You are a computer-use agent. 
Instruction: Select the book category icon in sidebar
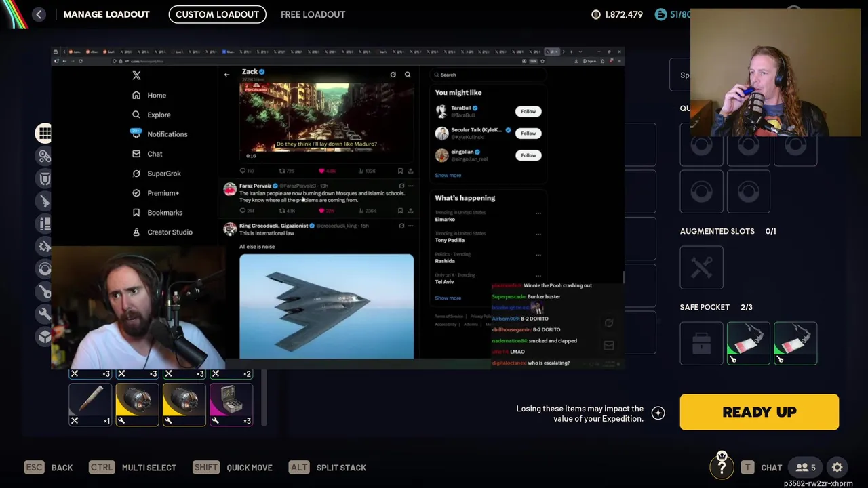coord(44,224)
